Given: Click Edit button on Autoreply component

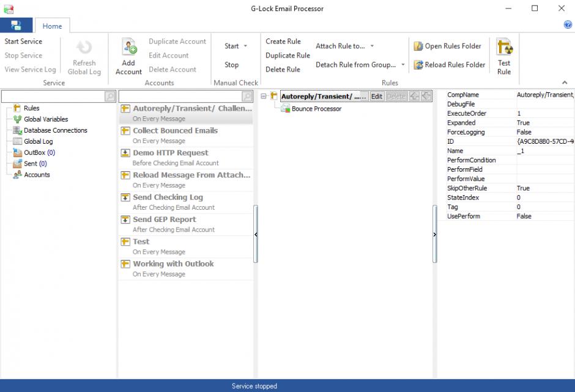Looking at the screenshot, I should (x=377, y=97).
